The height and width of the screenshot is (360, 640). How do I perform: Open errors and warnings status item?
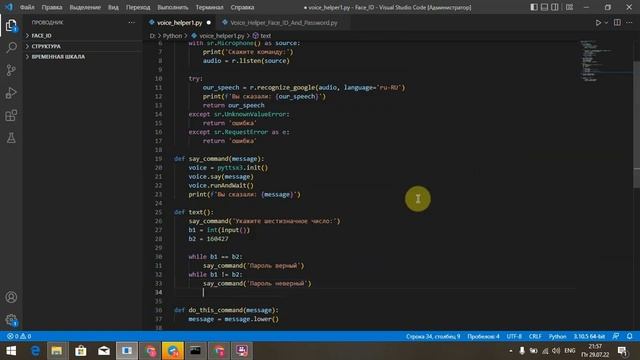[19, 336]
